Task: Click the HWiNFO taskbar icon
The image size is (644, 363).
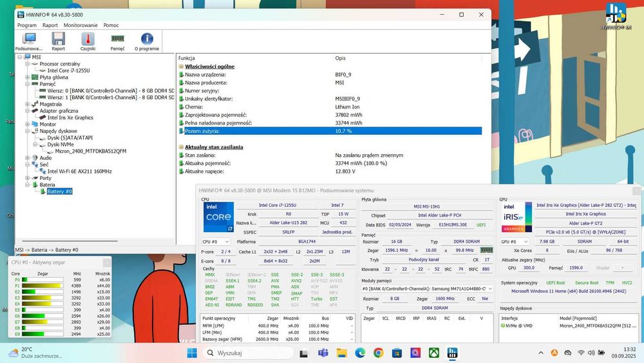Action: click(x=452, y=353)
